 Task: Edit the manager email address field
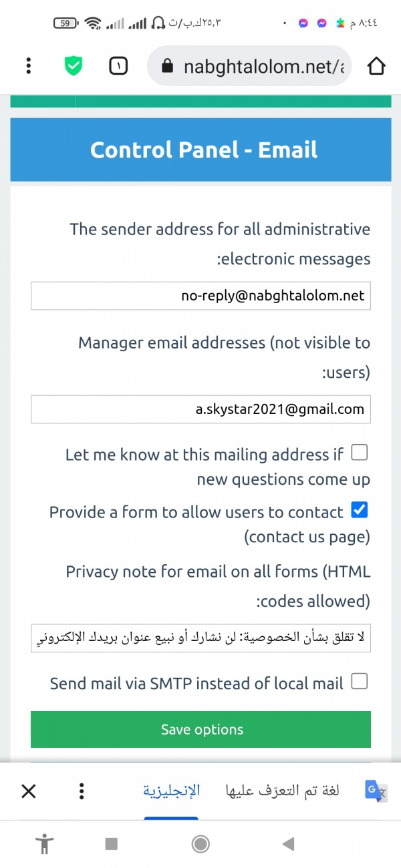click(200, 409)
